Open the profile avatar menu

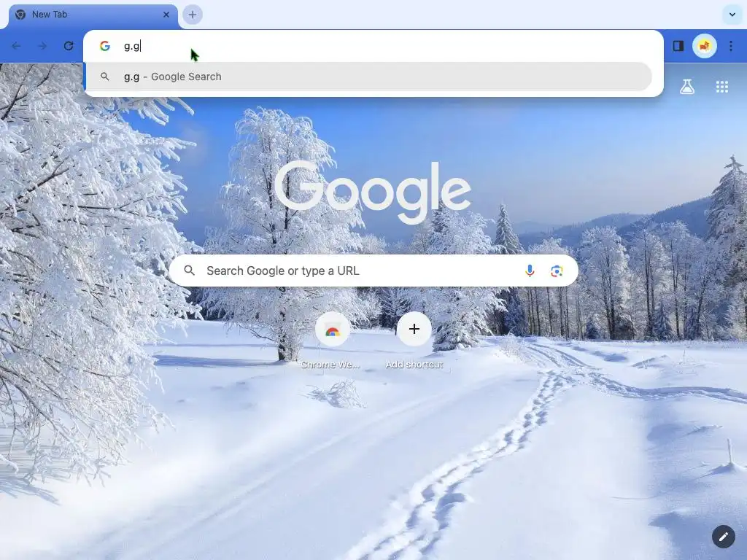coord(704,46)
